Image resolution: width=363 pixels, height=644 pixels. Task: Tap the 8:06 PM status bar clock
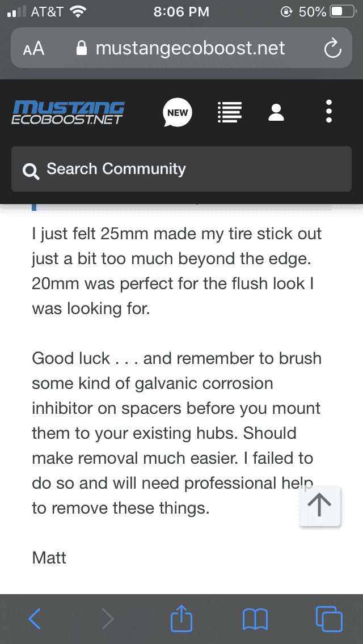[181, 12]
